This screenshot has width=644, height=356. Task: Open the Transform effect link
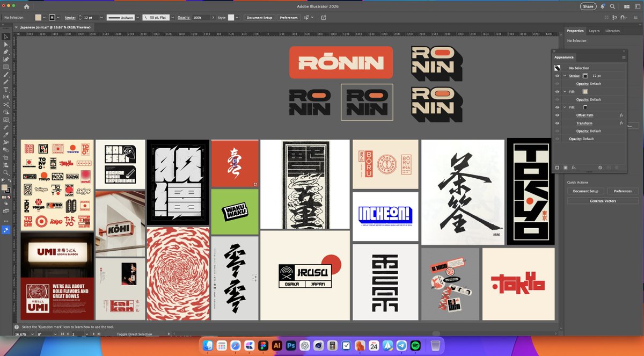click(584, 123)
